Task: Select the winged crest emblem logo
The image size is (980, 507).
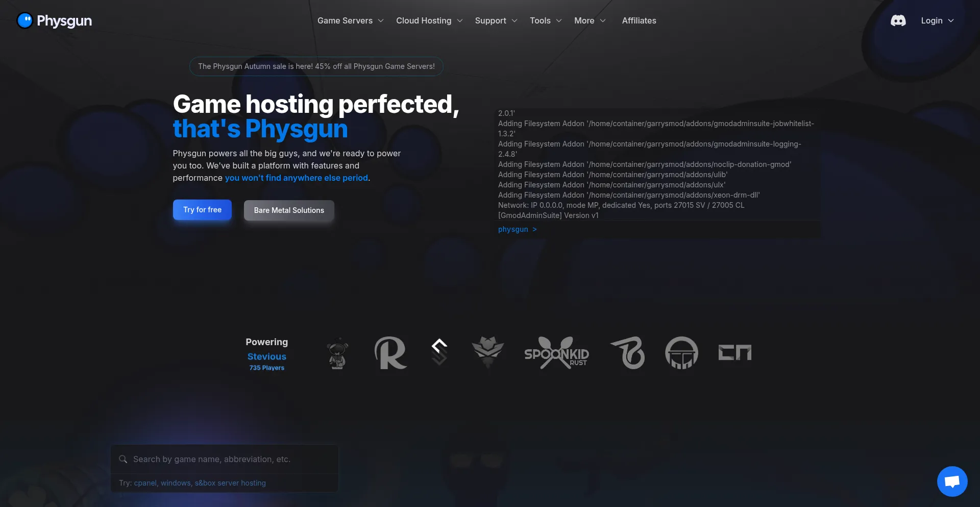Action: [487, 352]
